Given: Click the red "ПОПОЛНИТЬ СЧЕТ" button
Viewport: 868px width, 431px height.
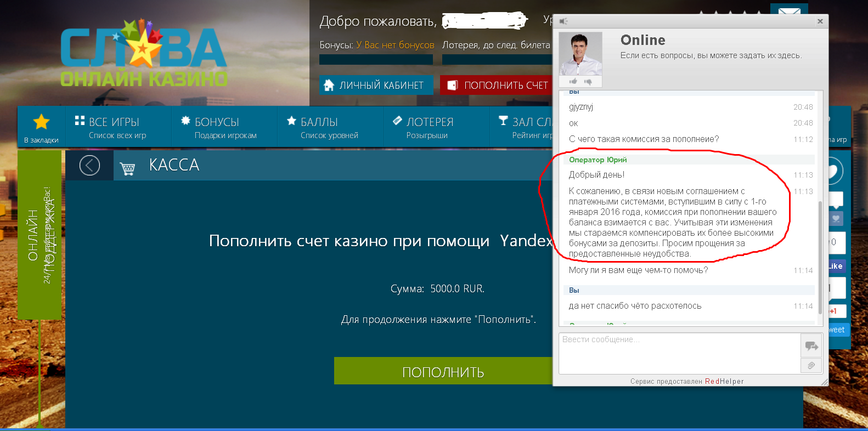Looking at the screenshot, I should (497, 85).
